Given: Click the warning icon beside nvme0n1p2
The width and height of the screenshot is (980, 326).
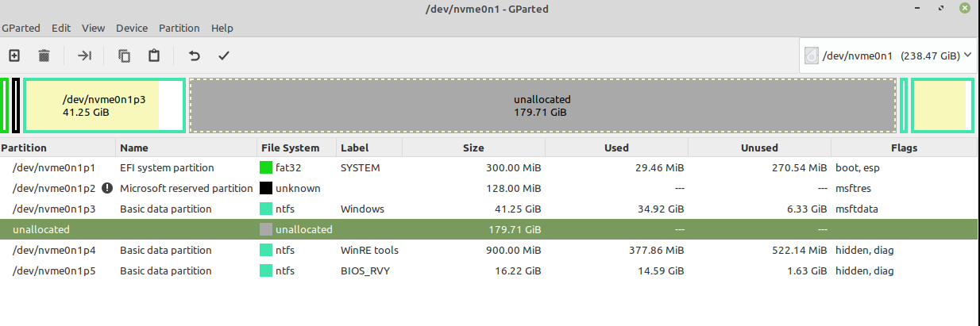Looking at the screenshot, I should (x=107, y=189).
